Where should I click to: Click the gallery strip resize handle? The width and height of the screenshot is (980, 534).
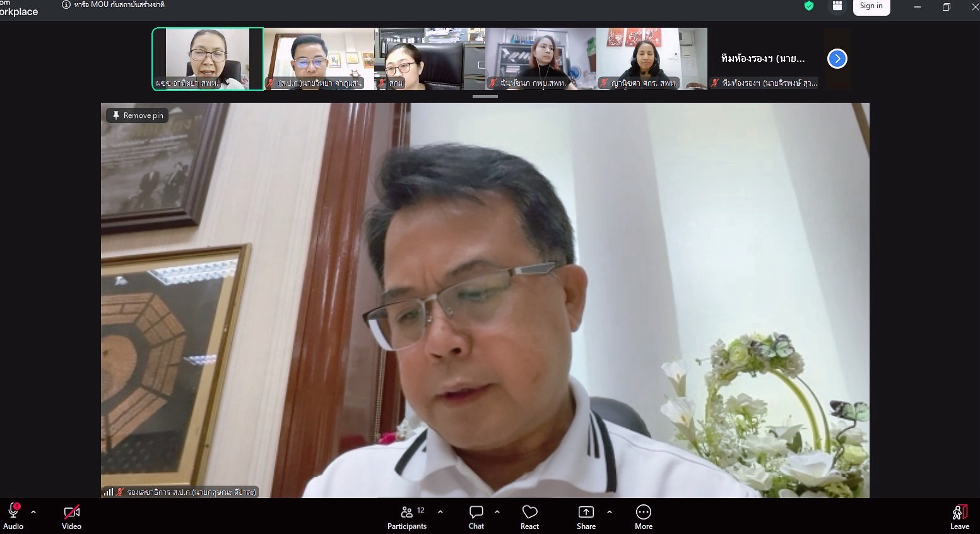click(x=485, y=96)
